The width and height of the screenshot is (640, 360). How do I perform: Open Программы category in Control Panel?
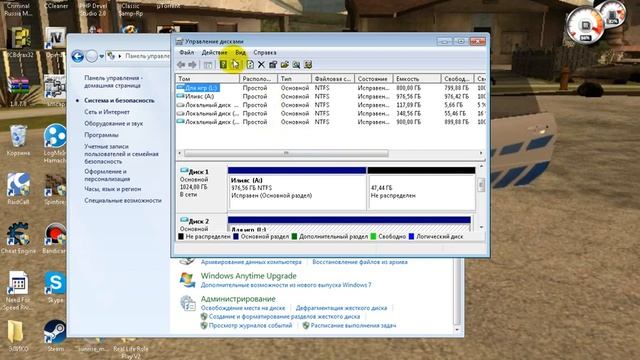[x=101, y=135]
